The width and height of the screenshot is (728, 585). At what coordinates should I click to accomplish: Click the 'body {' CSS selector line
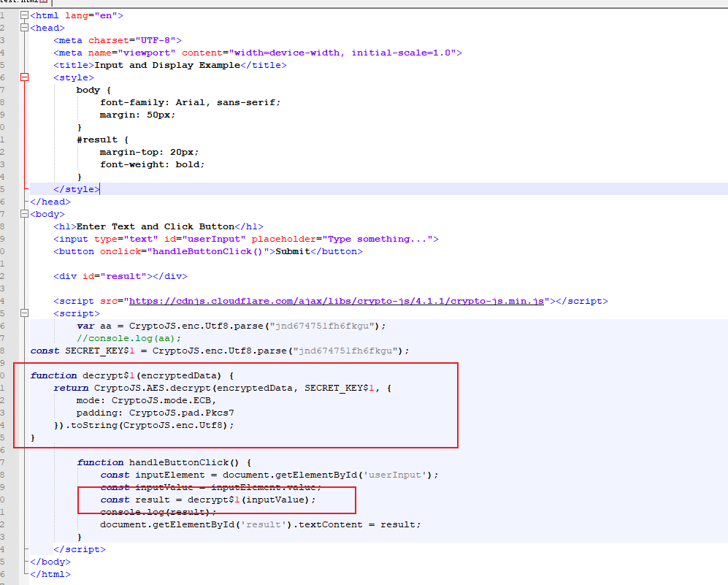93,90
